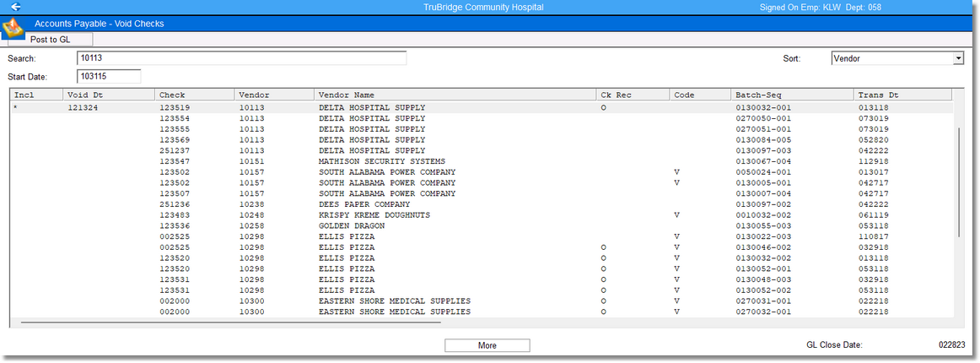Viewport: 980px width, 363px height.
Task: Click GL Close Date value 022823
Action: [952, 344]
